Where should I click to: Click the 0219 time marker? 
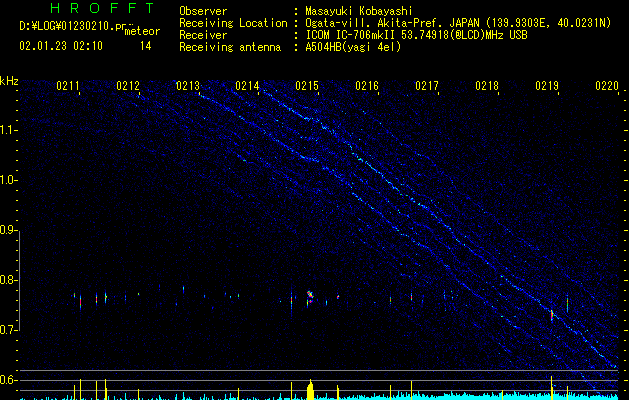pyautogui.click(x=547, y=86)
